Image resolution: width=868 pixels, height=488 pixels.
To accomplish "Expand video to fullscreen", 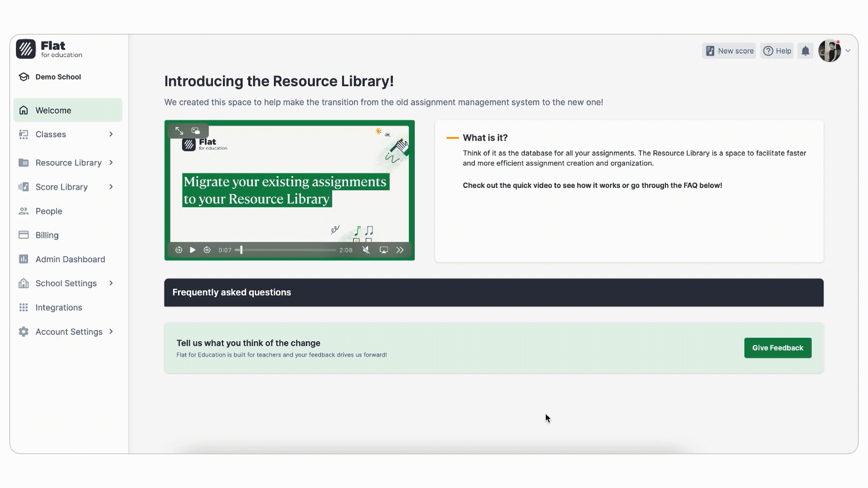I will pyautogui.click(x=179, y=131).
